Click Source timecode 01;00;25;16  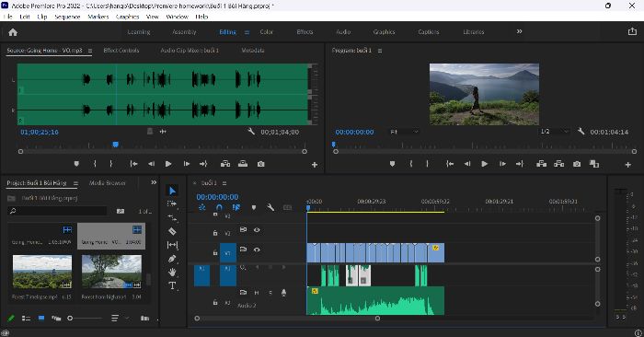click(x=40, y=132)
